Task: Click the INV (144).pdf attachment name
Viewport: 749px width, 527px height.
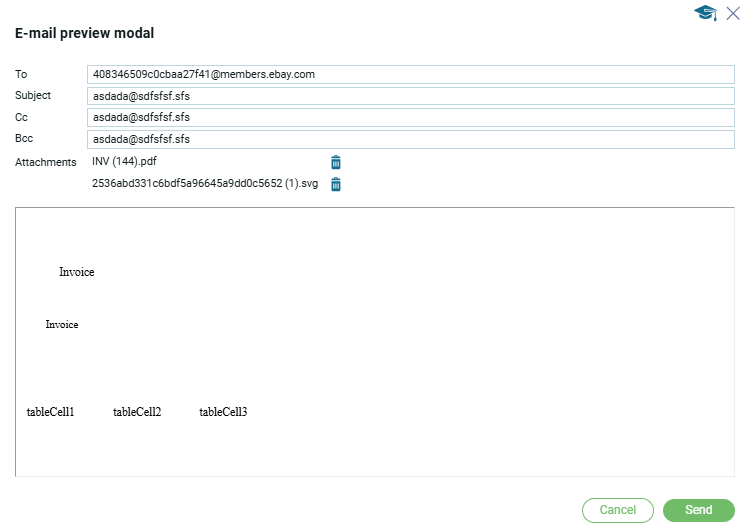Action: [x=124, y=162]
